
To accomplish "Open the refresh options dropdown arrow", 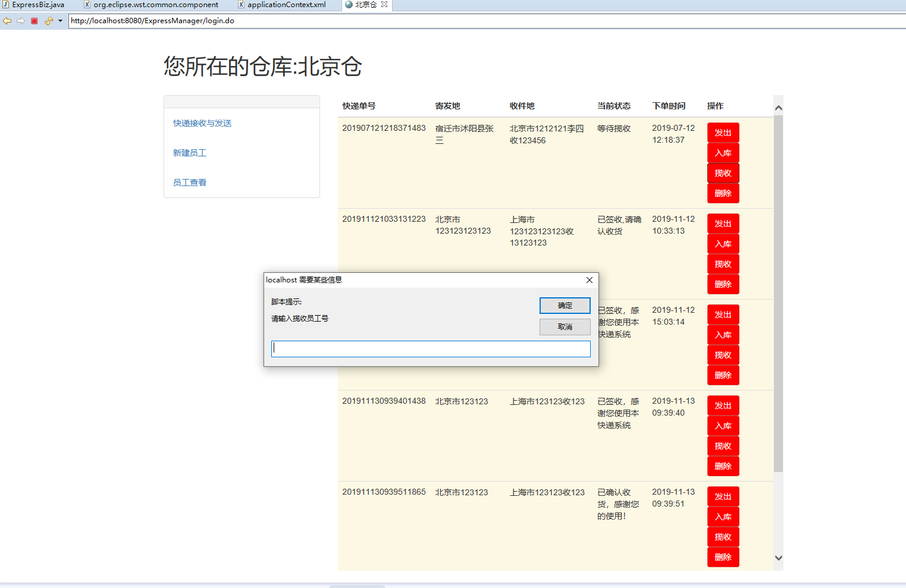I will point(59,20).
